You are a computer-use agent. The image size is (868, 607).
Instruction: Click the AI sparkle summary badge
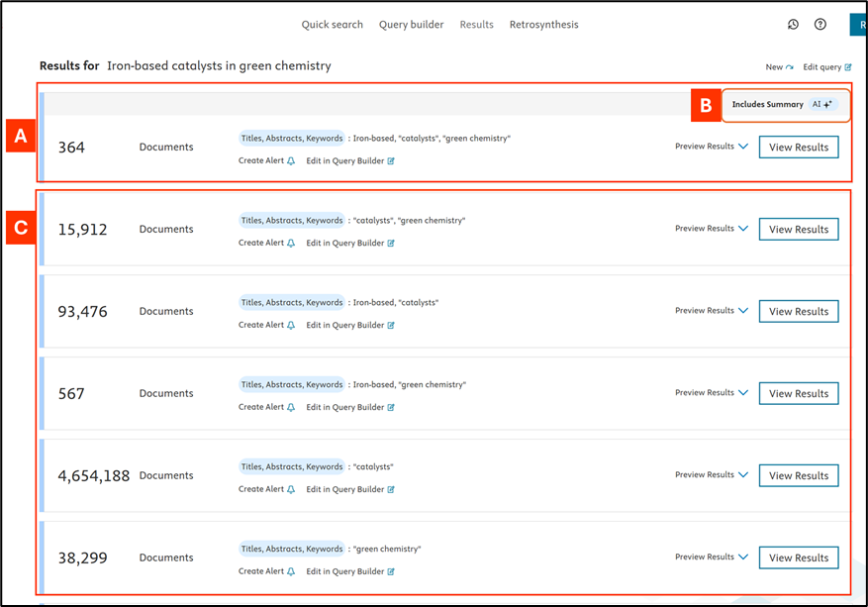pos(823,104)
